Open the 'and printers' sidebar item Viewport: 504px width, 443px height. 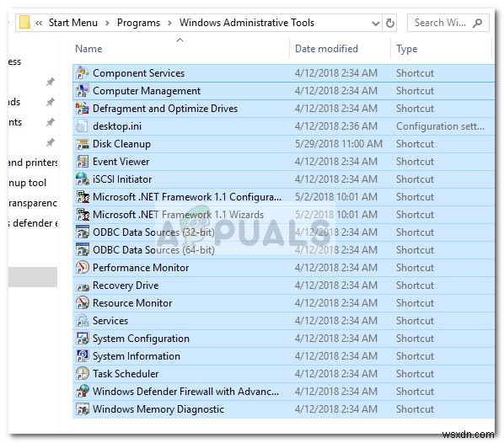(x=33, y=163)
